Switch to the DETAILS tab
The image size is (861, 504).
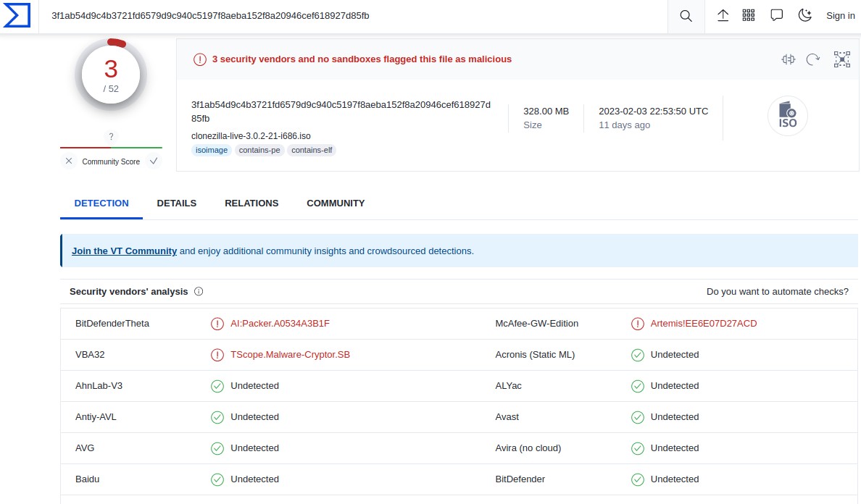click(177, 203)
